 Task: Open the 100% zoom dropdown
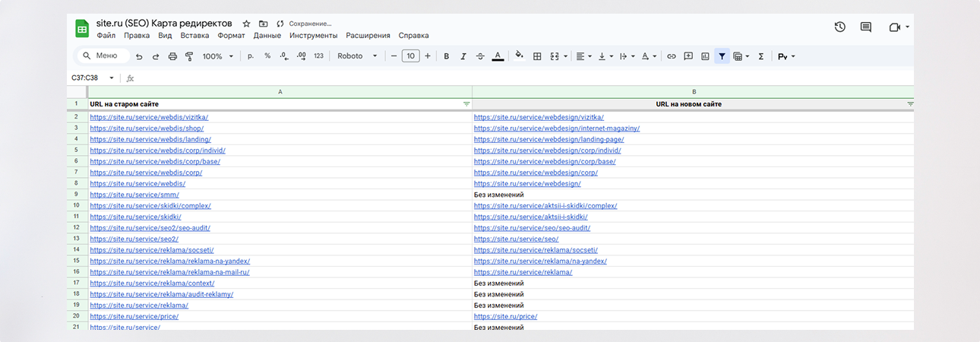pos(217,56)
